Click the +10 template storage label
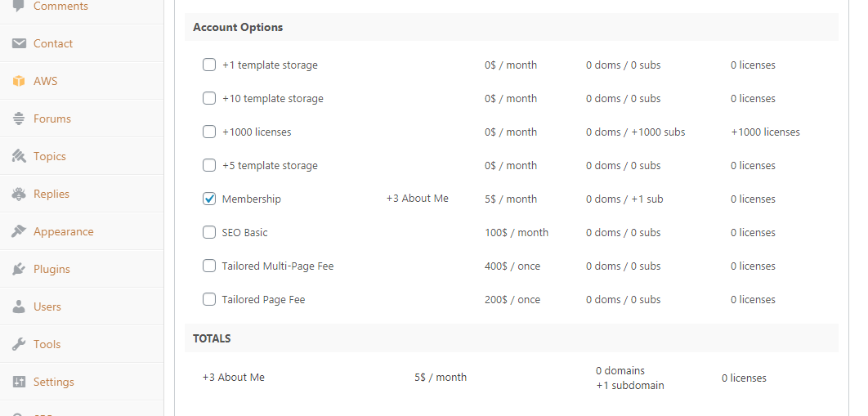 [x=272, y=98]
